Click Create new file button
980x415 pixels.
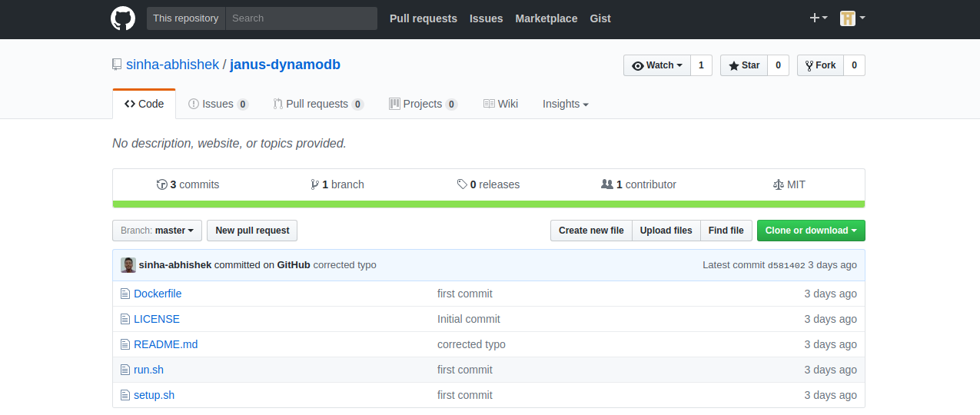[x=591, y=231]
